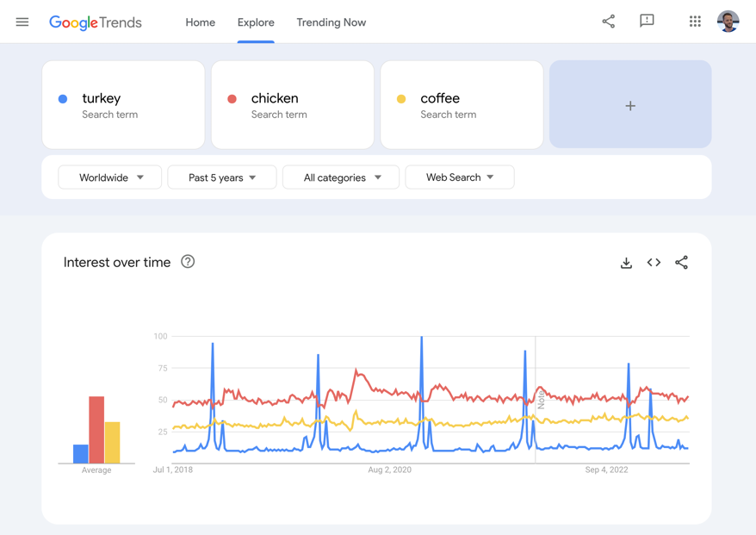Image resolution: width=756 pixels, height=535 pixels.
Task: Download the Interest over time data
Action: [x=626, y=263]
